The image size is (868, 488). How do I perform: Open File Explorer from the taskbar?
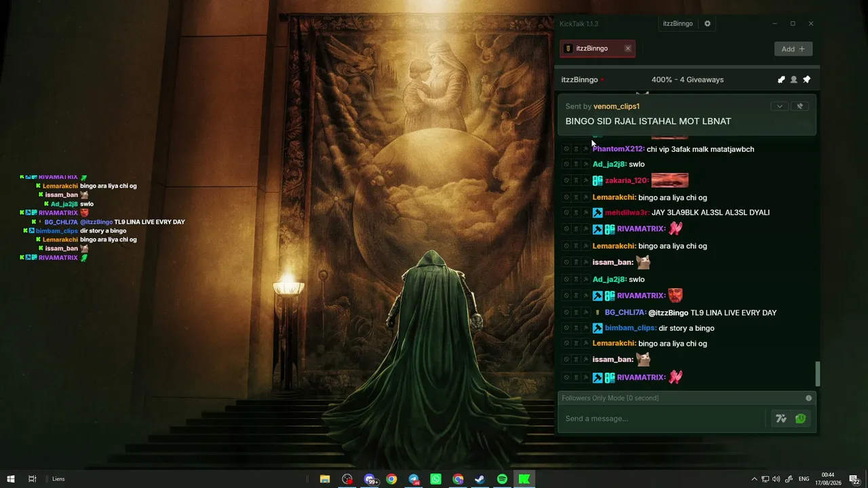(x=325, y=479)
